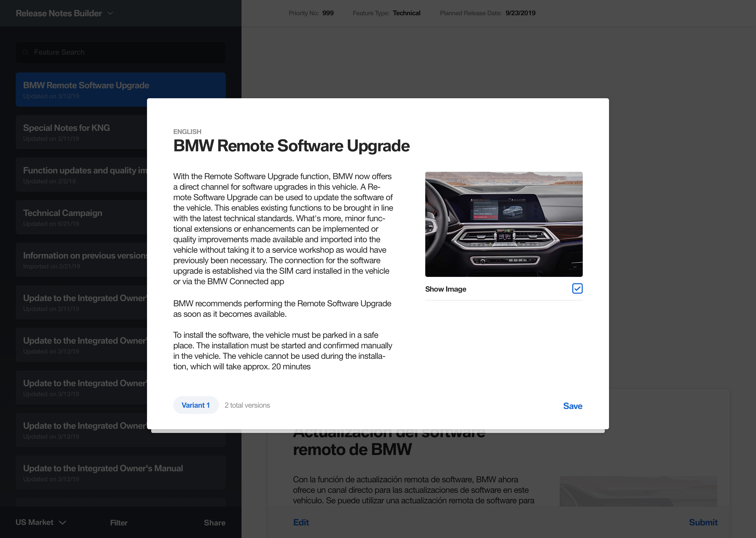The image size is (756, 538).
Task: Click the BMW interior image thumbnail
Action: pyautogui.click(x=504, y=224)
